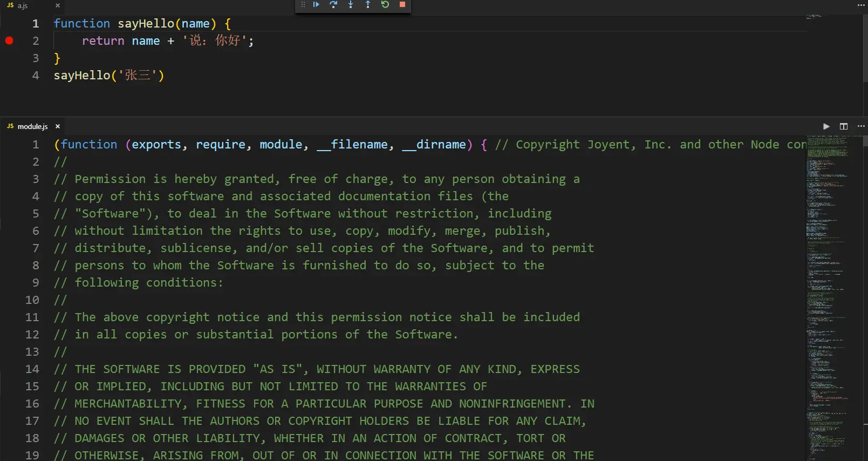Click the 'Permission is hereby granted' comment line
The width and height of the screenshot is (868, 461).
coord(317,179)
